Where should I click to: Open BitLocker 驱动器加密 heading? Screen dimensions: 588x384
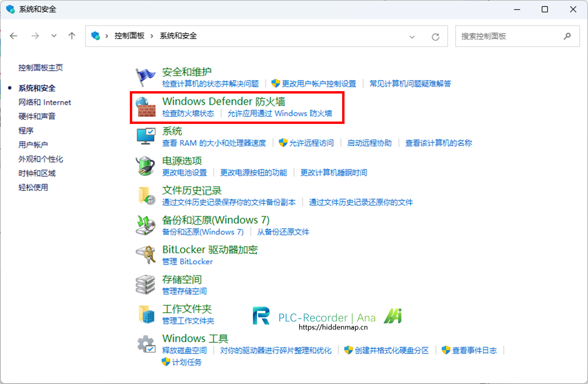click(210, 249)
